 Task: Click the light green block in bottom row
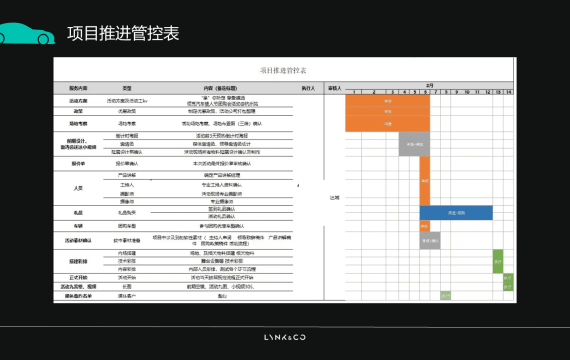click(445, 296)
